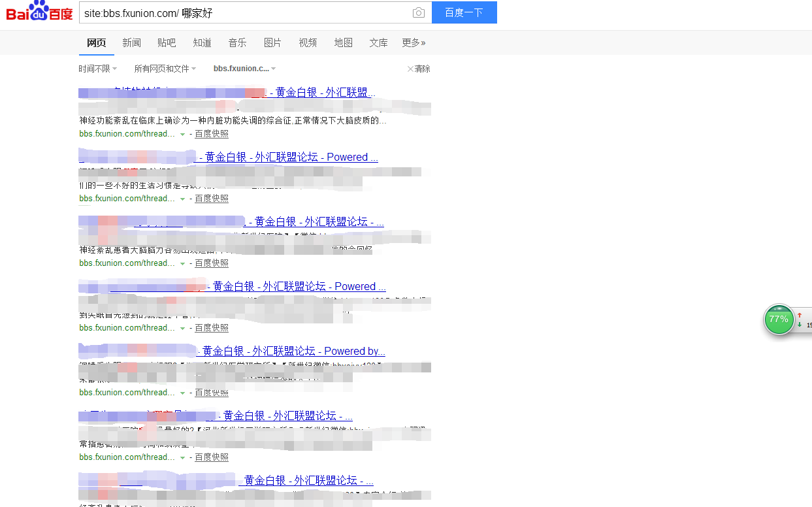Click the red upload speed arrow
Screen dimensions: 812x507
[x=799, y=315]
